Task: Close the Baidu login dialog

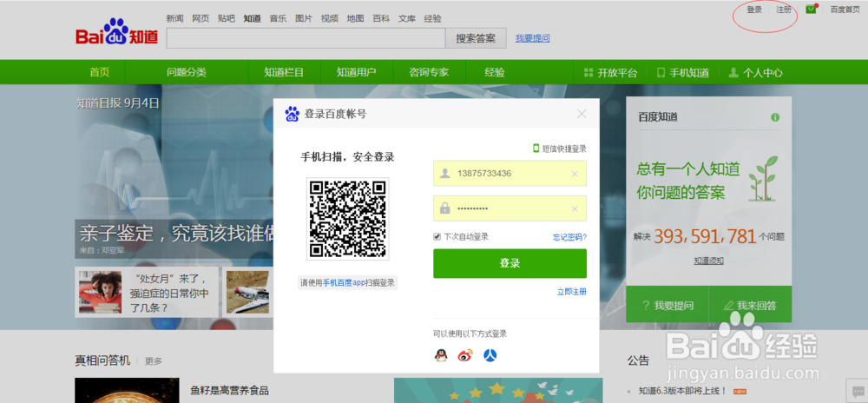Action: click(x=582, y=114)
